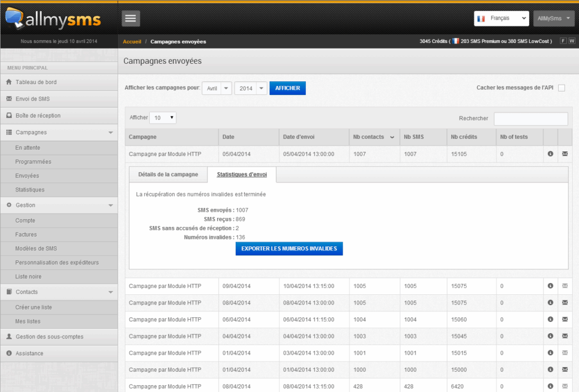
Task: Open info icon for 08/04/2014 13:15:00 campaign
Action: click(550, 386)
